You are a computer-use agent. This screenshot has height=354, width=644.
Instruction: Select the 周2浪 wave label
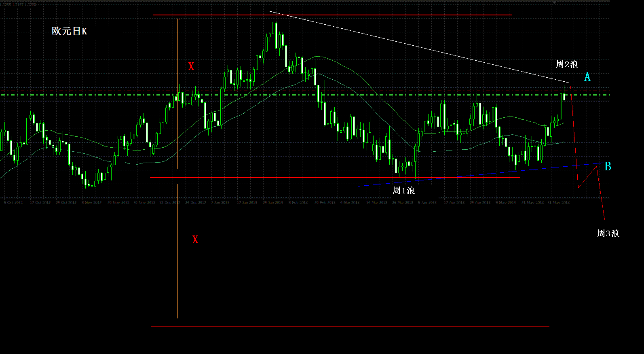[567, 64]
